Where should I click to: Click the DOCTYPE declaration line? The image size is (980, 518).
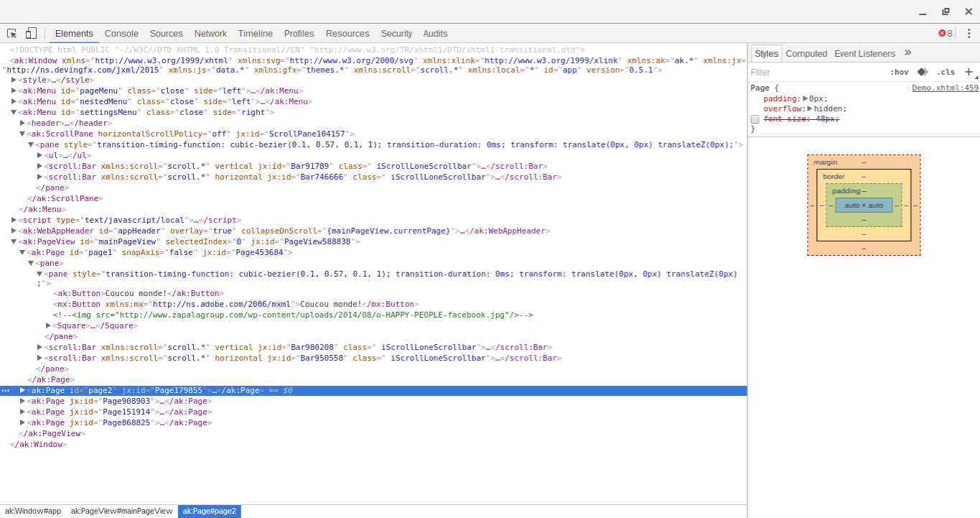(x=297, y=50)
